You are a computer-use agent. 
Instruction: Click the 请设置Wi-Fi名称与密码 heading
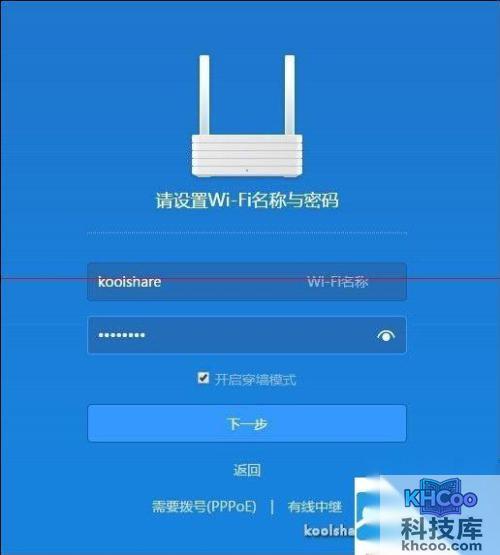(x=247, y=200)
